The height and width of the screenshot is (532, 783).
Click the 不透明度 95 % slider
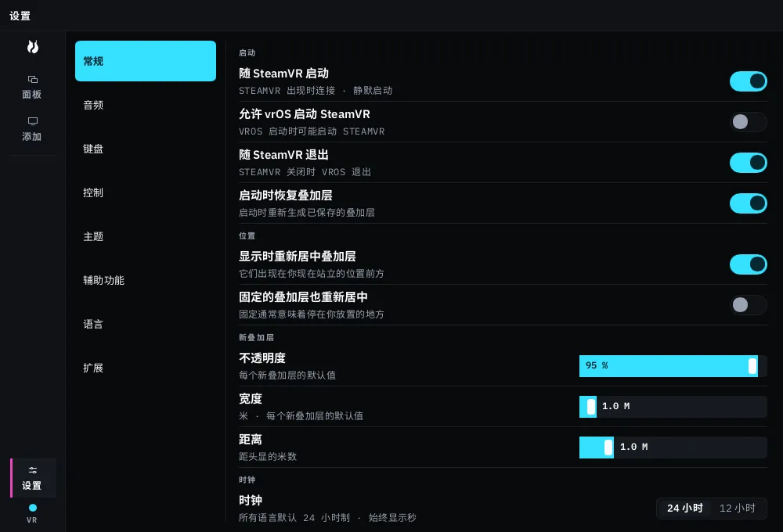(673, 366)
